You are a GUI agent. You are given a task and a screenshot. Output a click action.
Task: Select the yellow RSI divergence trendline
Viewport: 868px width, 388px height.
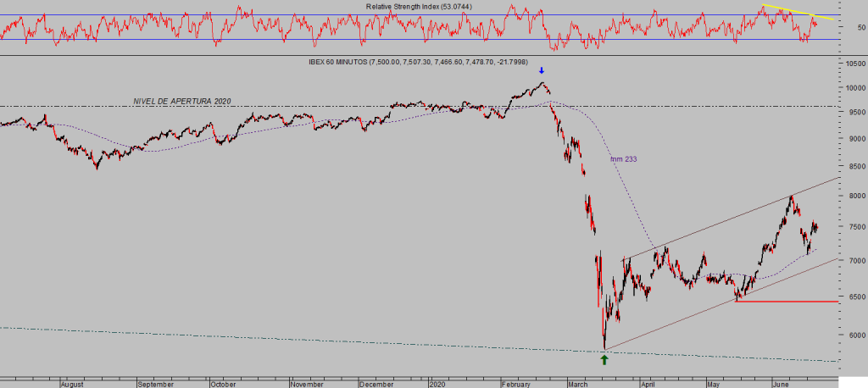click(x=798, y=12)
